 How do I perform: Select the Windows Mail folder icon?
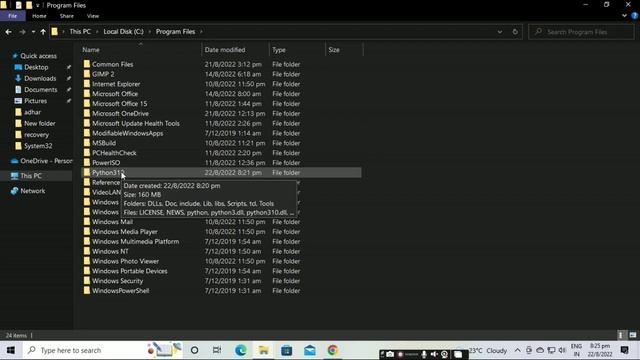pos(87,222)
